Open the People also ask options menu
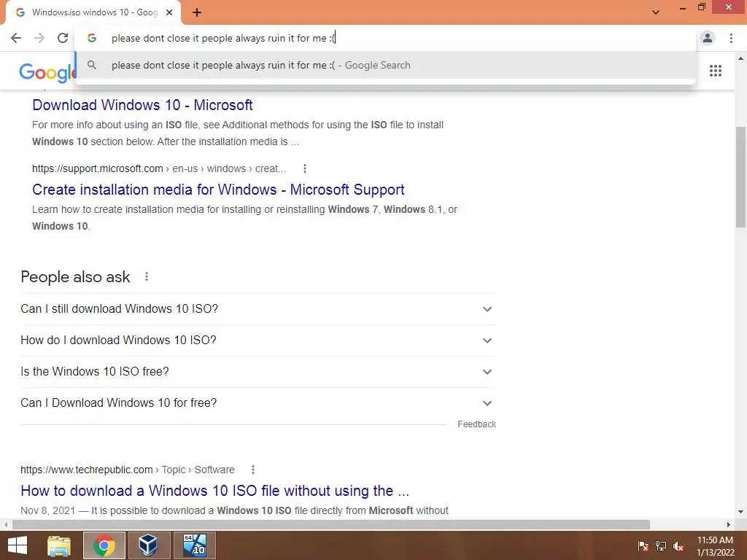The width and height of the screenshot is (747, 560). (147, 276)
